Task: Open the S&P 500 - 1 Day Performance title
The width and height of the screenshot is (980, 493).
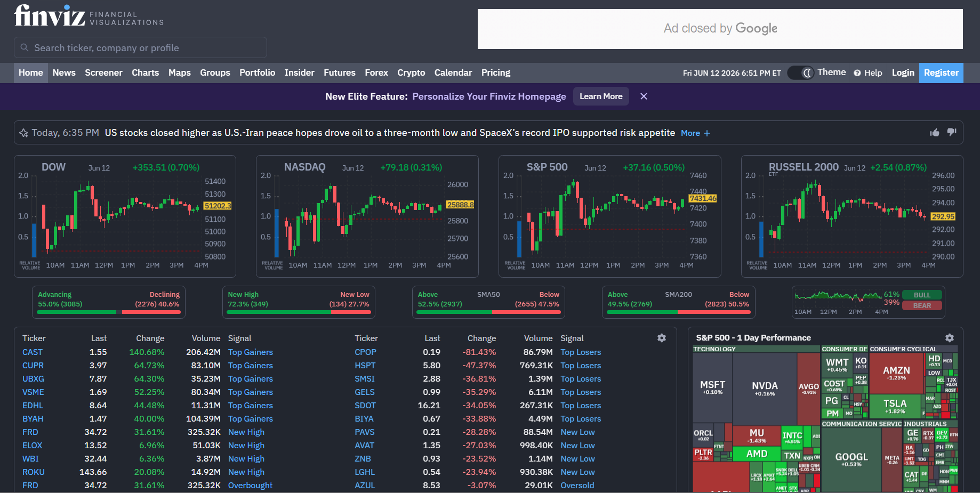Action: click(753, 338)
